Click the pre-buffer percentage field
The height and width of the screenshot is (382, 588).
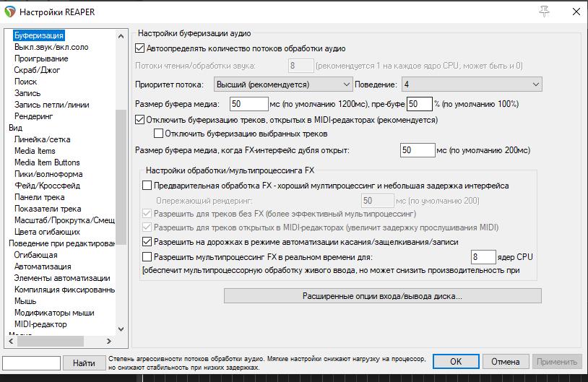[420, 104]
